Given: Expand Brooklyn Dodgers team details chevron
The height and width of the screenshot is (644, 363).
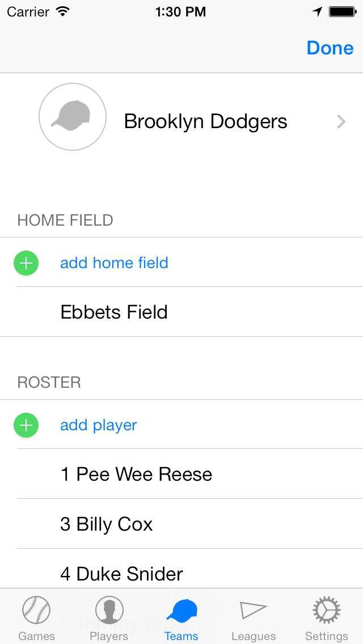Looking at the screenshot, I should pos(341,121).
